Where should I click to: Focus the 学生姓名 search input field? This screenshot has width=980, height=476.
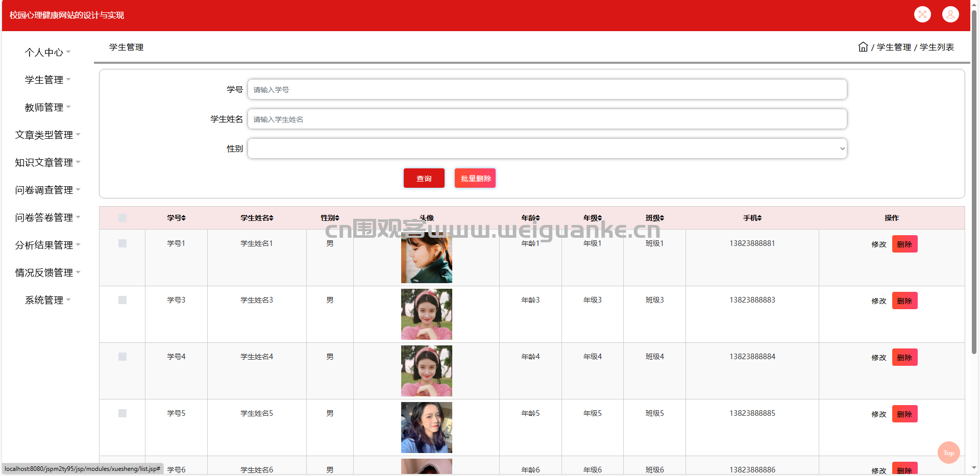[x=547, y=119]
